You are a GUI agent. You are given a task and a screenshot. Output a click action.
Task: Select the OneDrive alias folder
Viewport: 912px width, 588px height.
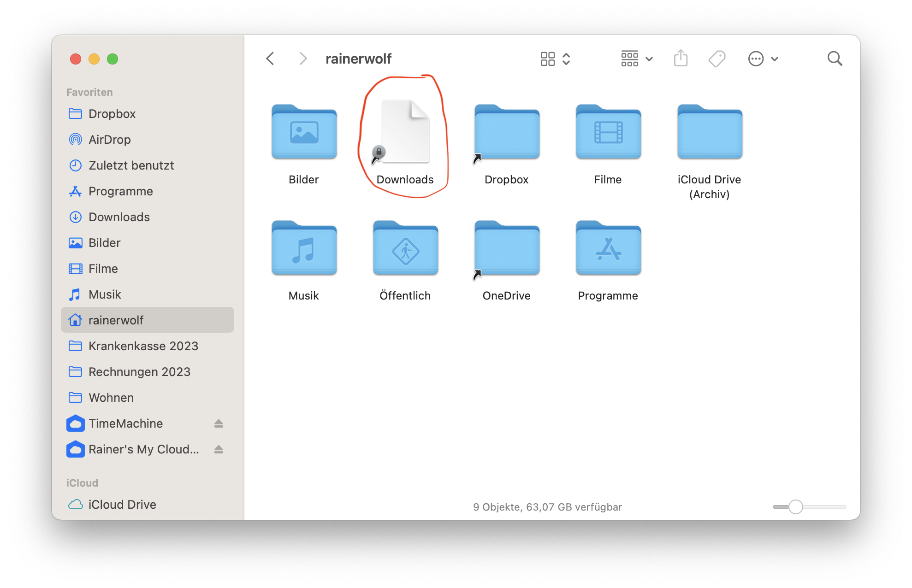(x=507, y=249)
